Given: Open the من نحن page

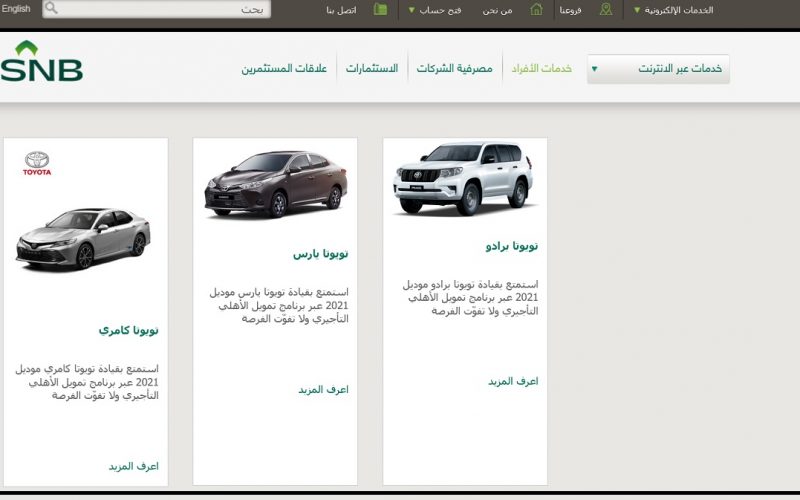Looking at the screenshot, I should point(497,10).
